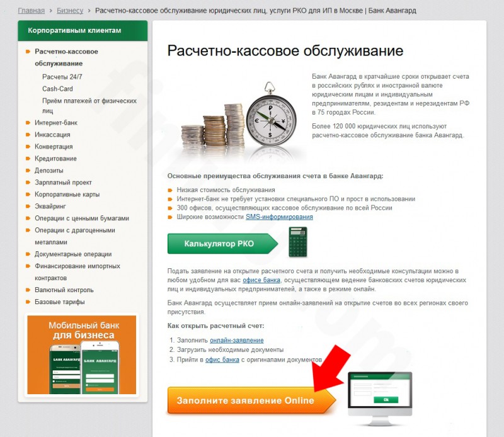Click the coins and compass illustration
Image resolution: width=504 pixels, height=437 pixels.
coord(239,121)
